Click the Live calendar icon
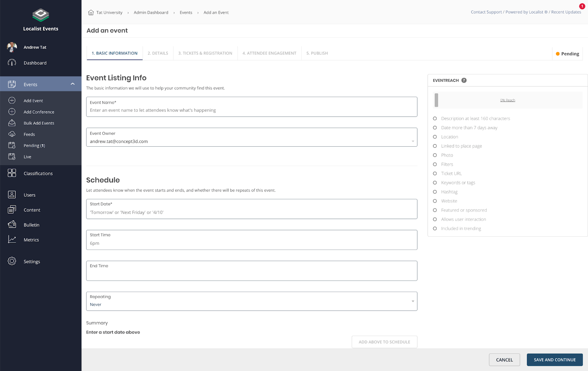588x371 pixels. [x=12, y=156]
